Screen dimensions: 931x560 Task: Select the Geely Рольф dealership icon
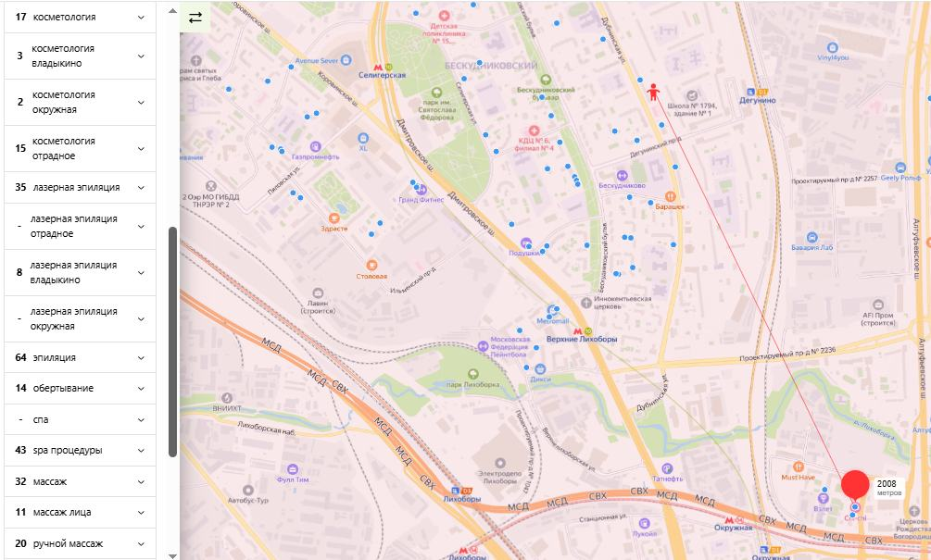(x=900, y=168)
